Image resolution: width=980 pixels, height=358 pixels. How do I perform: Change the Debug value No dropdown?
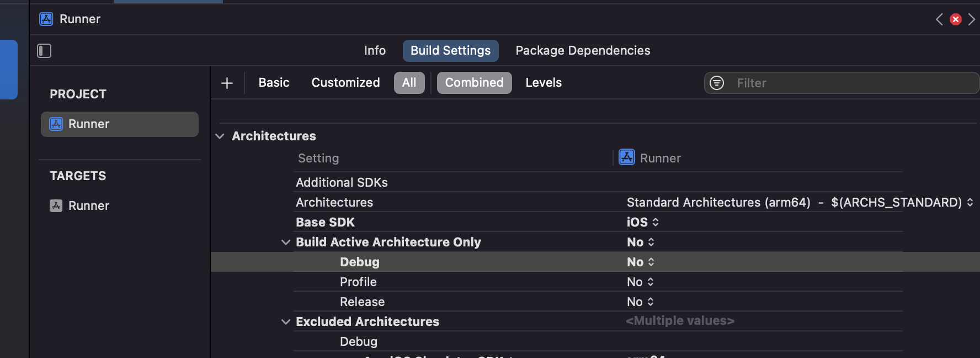640,262
